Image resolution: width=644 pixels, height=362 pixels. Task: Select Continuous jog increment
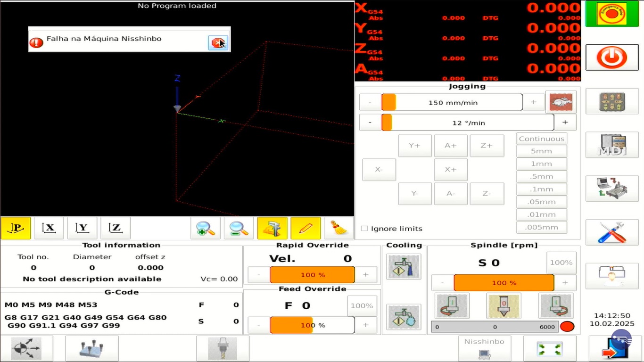(x=542, y=139)
